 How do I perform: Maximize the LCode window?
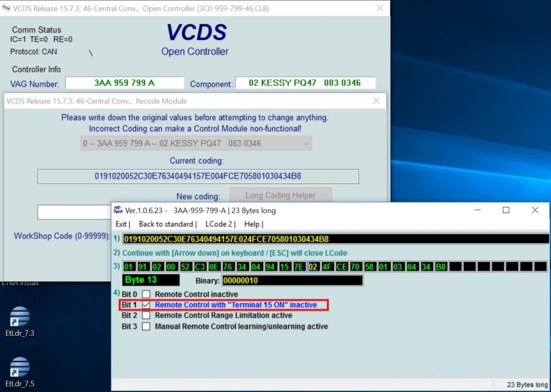[x=506, y=210]
